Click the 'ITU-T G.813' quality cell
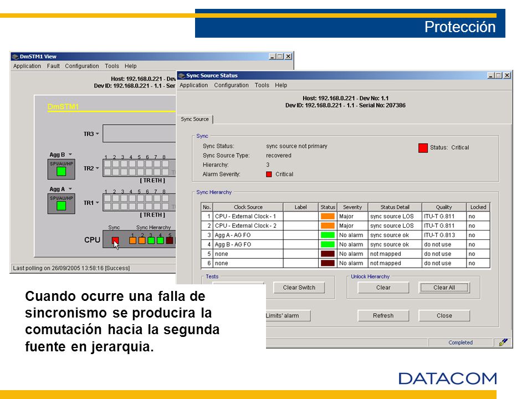Viewport: 532px width, 399px height. [444, 235]
